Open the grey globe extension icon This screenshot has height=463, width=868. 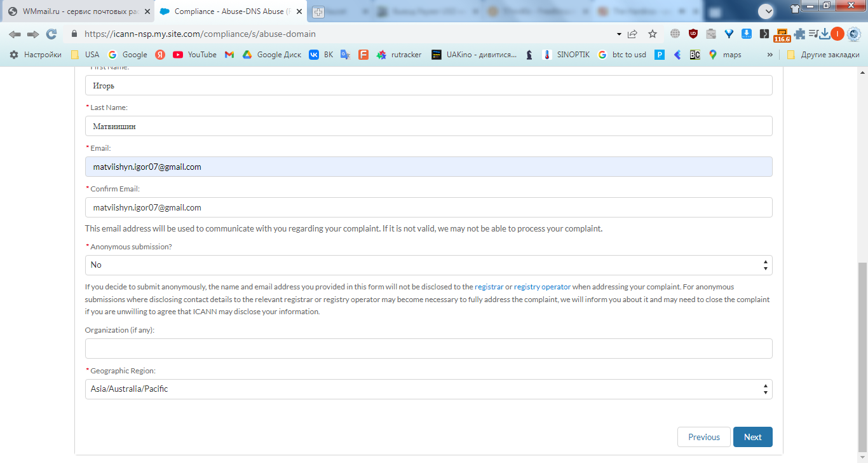(675, 34)
